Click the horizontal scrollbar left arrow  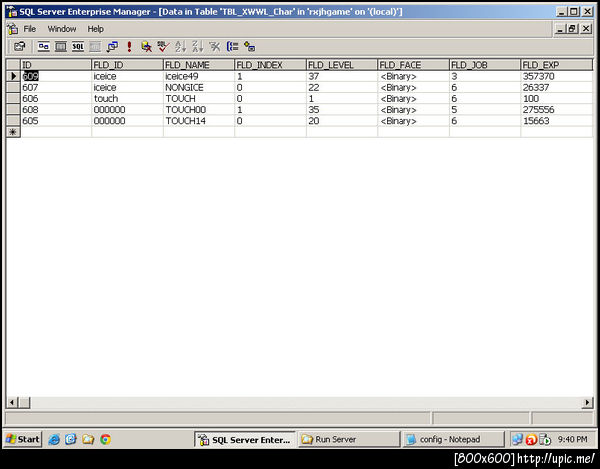[x=11, y=402]
